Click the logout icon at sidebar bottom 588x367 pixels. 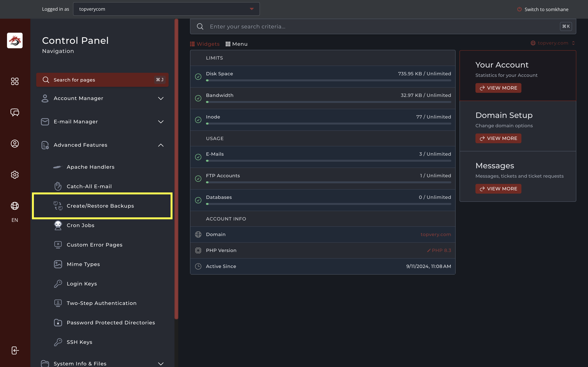[15, 350]
